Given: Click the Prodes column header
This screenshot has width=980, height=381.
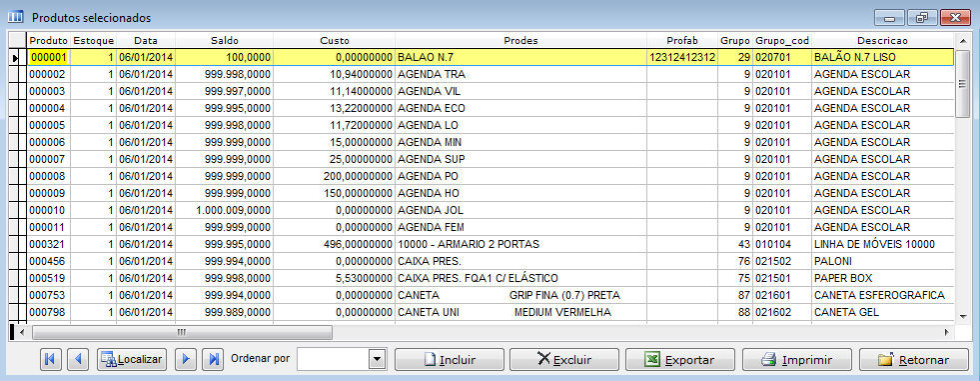Looking at the screenshot, I should 520,41.
